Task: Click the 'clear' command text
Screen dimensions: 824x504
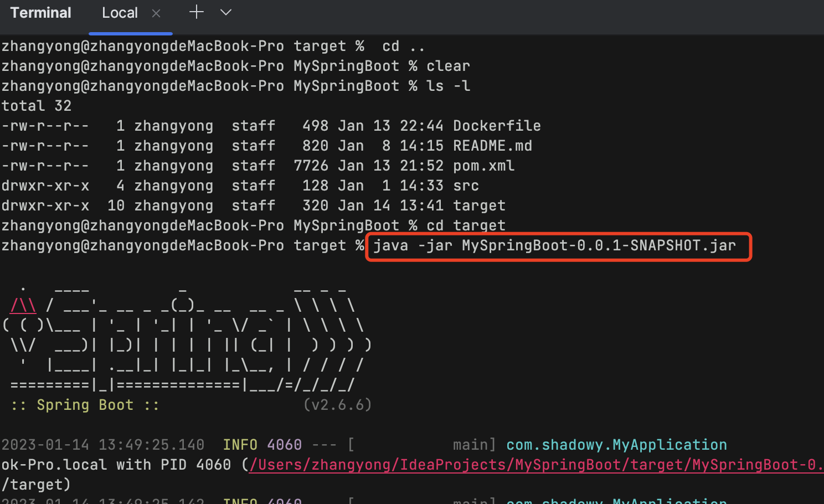Action: point(448,66)
